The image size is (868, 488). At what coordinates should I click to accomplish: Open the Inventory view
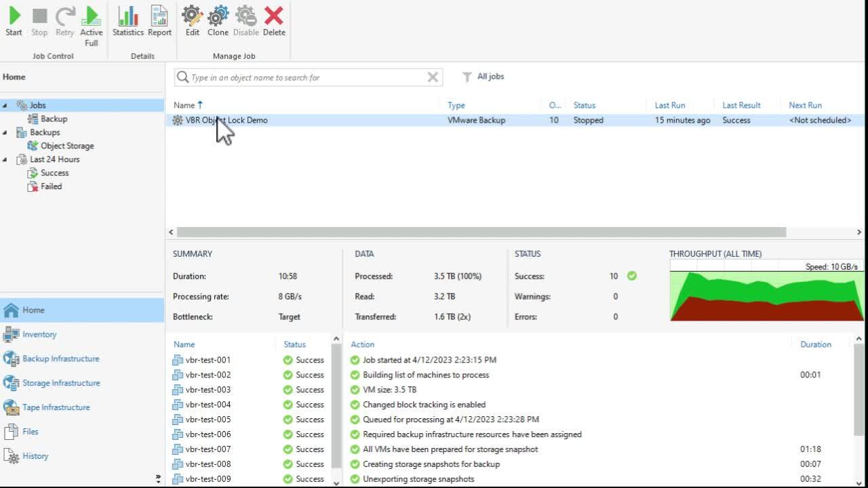tap(39, 334)
